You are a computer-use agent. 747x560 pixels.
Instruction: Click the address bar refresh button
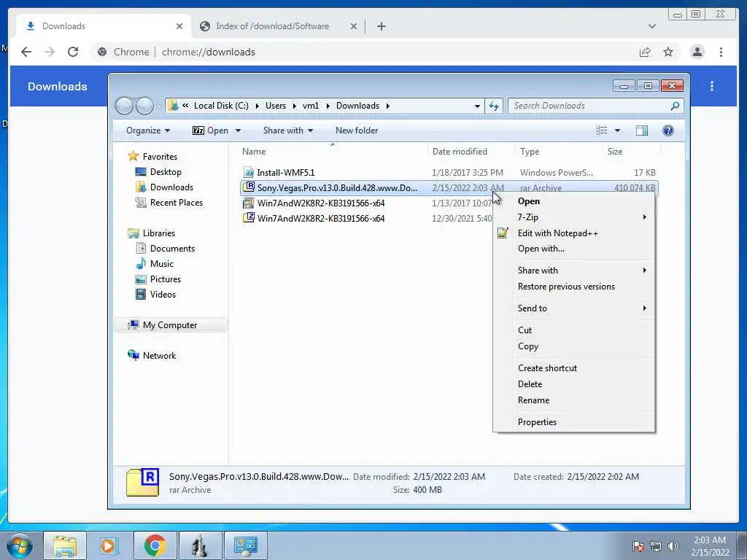(494, 106)
